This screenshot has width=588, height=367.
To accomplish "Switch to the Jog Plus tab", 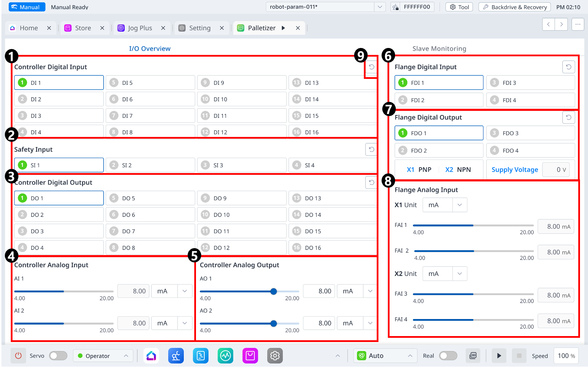I will (x=140, y=28).
